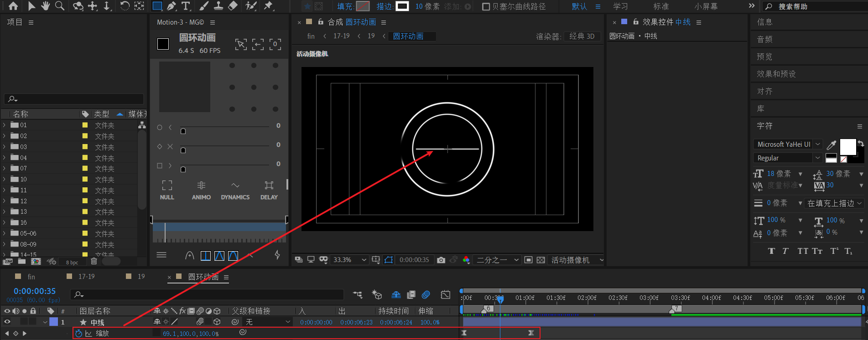Click the show channel RGB icon
The image size is (868, 340).
tap(466, 260)
